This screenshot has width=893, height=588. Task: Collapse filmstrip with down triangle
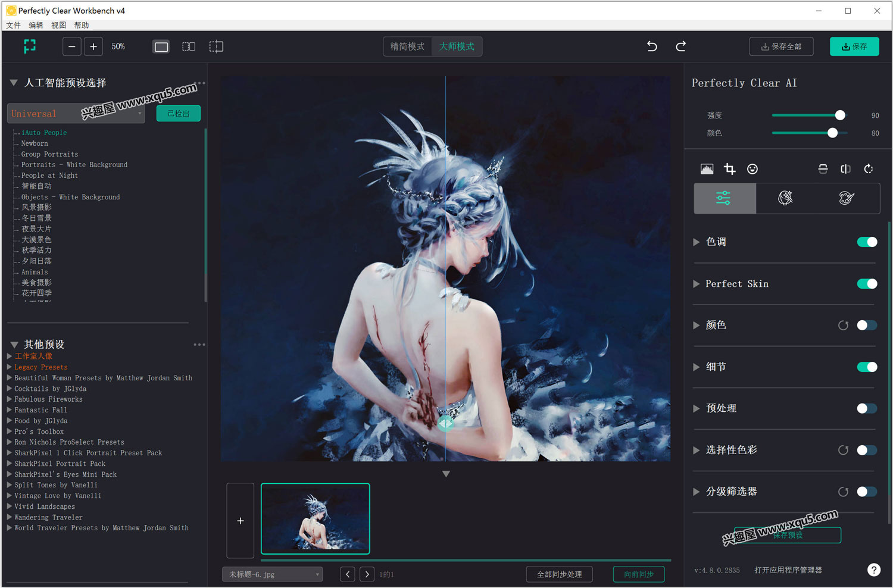coord(446,474)
